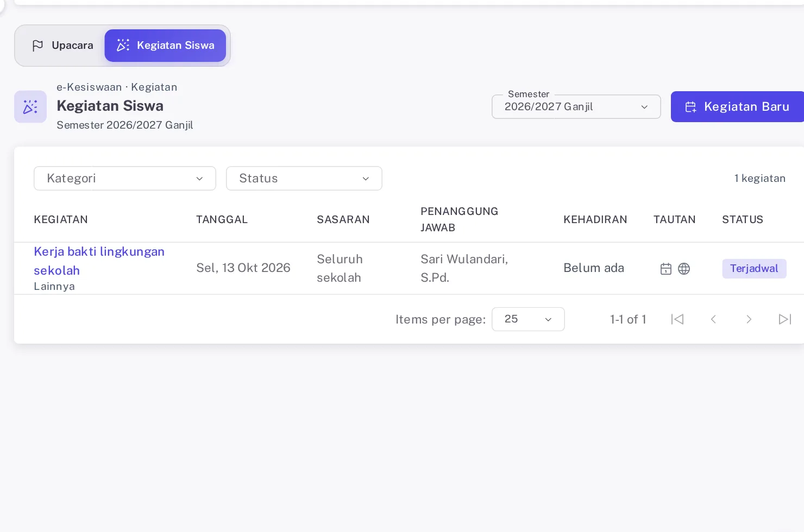This screenshot has height=532, width=804.
Task: Click the Belum ada attendance cell
Action: [594, 268]
